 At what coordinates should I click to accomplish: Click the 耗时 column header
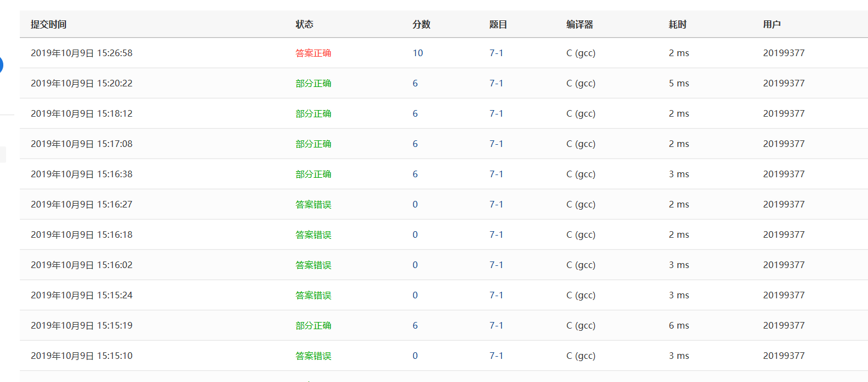(x=678, y=24)
